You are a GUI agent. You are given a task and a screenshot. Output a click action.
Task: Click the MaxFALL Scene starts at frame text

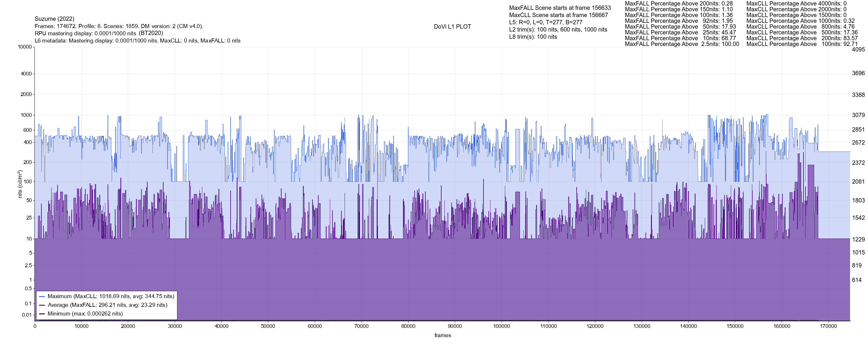560,8
